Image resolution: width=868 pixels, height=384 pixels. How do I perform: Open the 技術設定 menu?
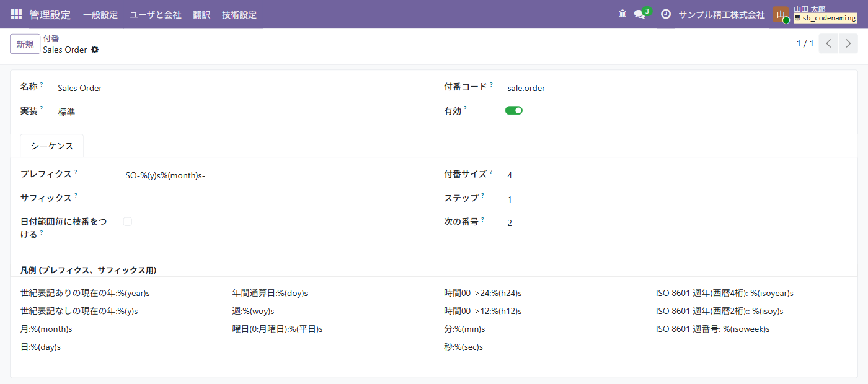(x=239, y=14)
